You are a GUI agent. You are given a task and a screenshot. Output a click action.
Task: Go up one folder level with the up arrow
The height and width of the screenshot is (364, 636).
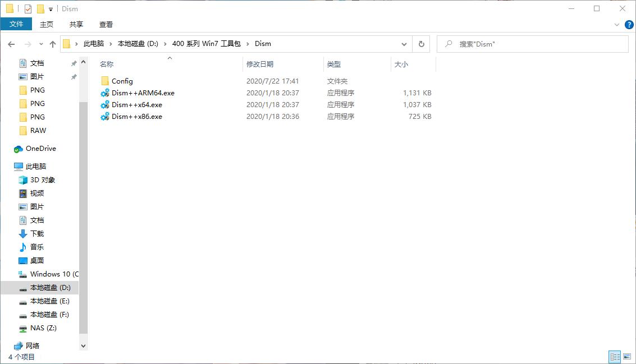pos(53,44)
